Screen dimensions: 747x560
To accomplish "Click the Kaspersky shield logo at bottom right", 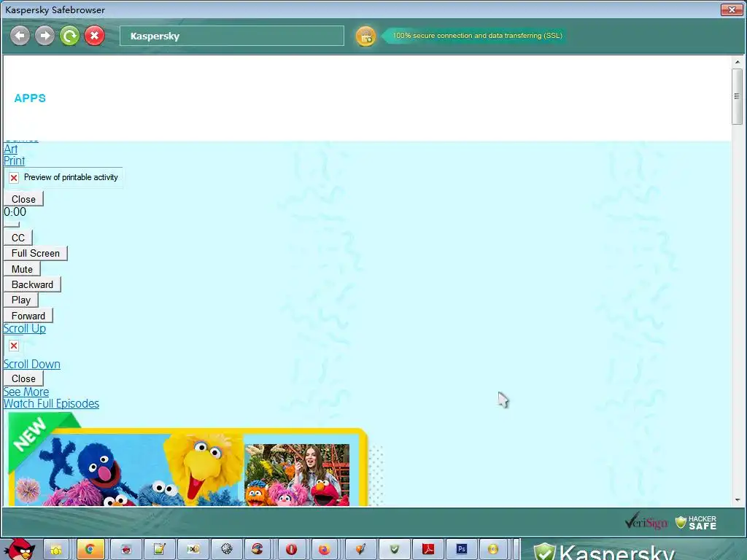I will (544, 551).
